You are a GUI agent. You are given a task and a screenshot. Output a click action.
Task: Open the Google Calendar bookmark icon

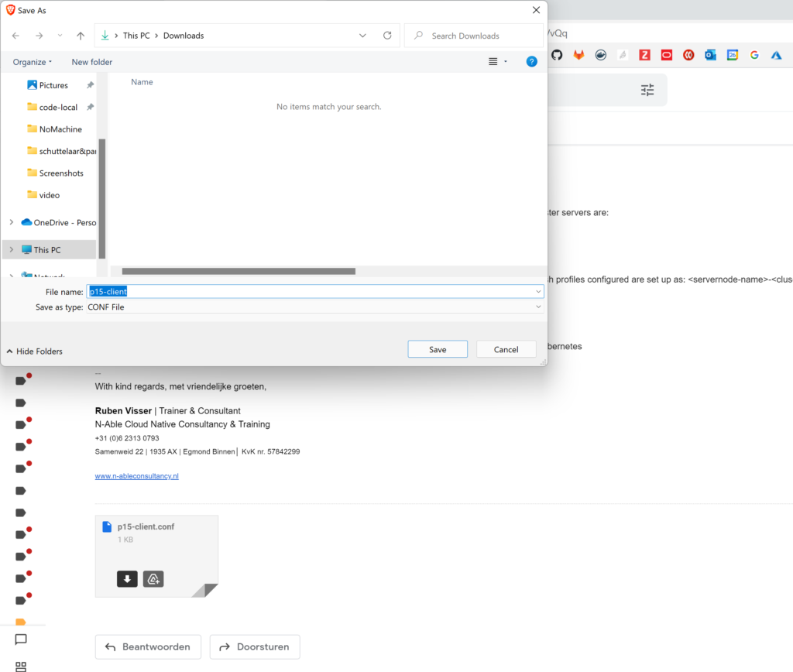click(x=732, y=55)
